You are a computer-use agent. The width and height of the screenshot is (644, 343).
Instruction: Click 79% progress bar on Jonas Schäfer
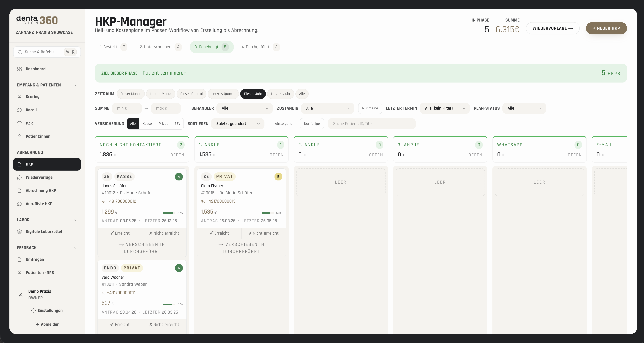169,213
